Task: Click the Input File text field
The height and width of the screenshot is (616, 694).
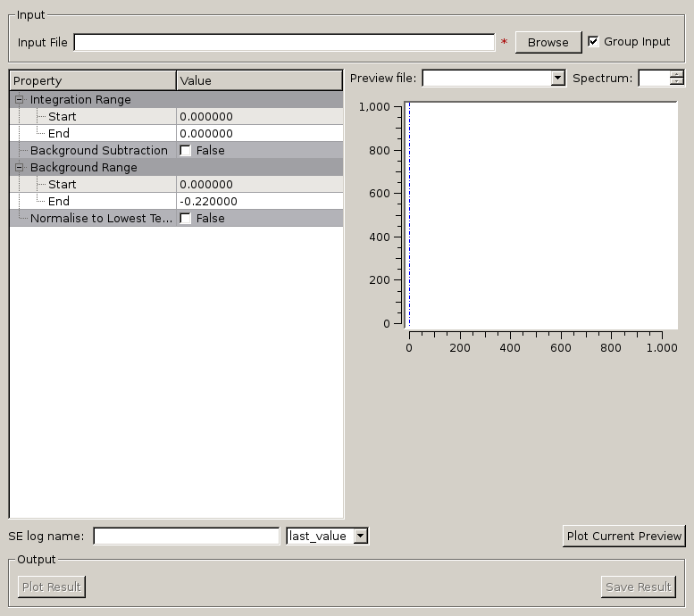Action: [284, 42]
